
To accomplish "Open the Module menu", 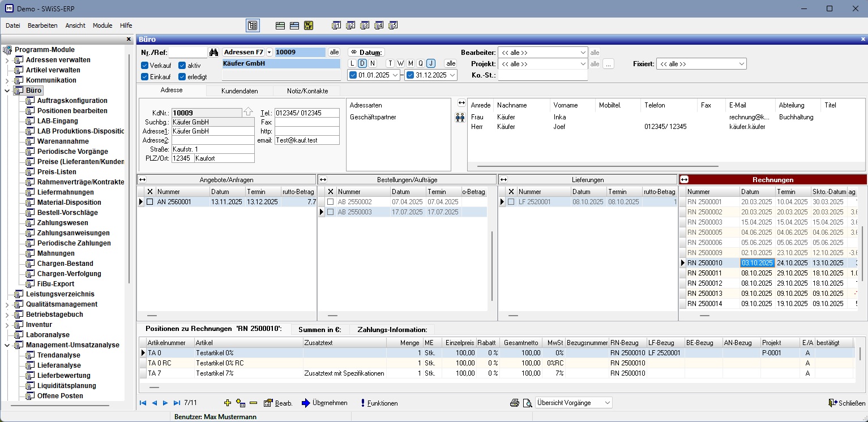I will tap(102, 25).
